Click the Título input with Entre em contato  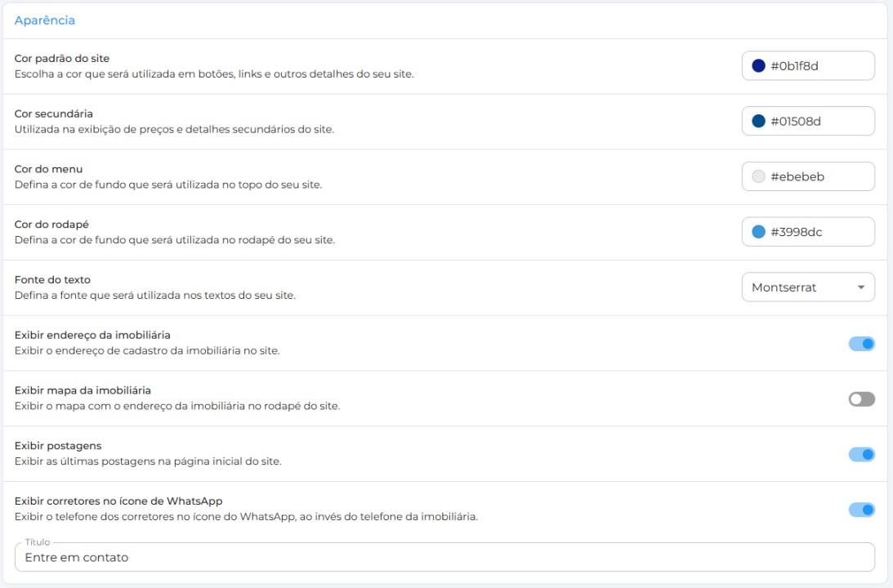pyautogui.click(x=444, y=557)
